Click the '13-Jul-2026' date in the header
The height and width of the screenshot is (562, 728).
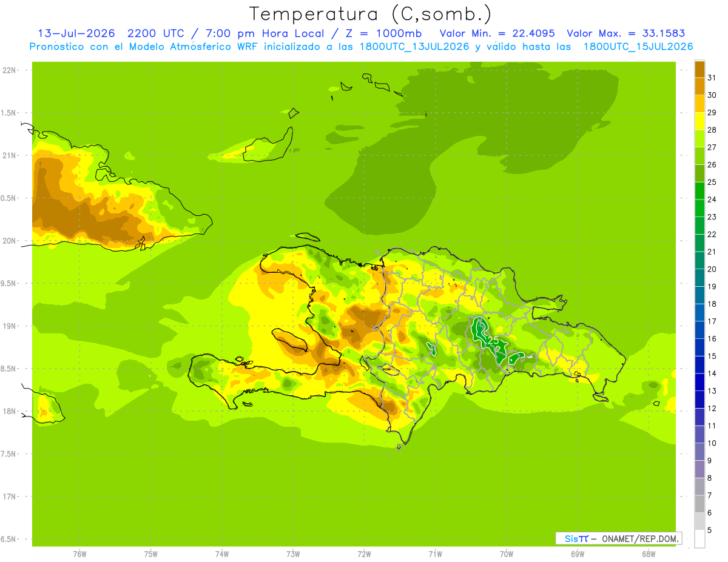(77, 33)
